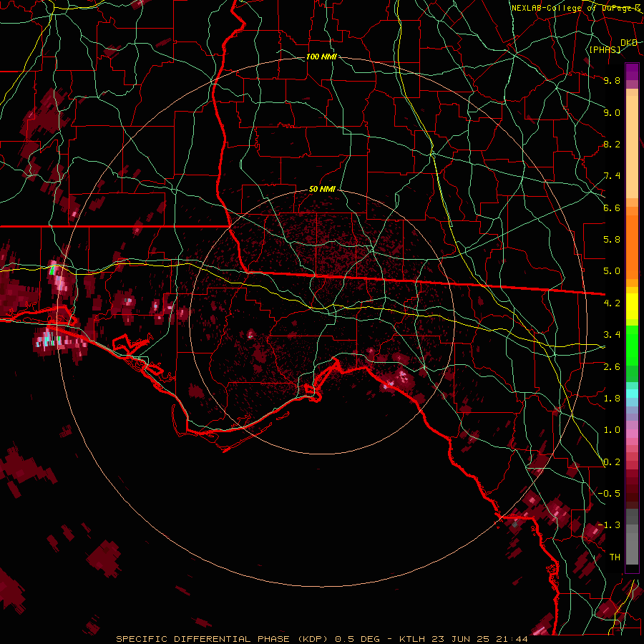Viewport: 644px width, 644px height.
Task: Click the 1.0 legend scale value
Action: tap(612, 430)
